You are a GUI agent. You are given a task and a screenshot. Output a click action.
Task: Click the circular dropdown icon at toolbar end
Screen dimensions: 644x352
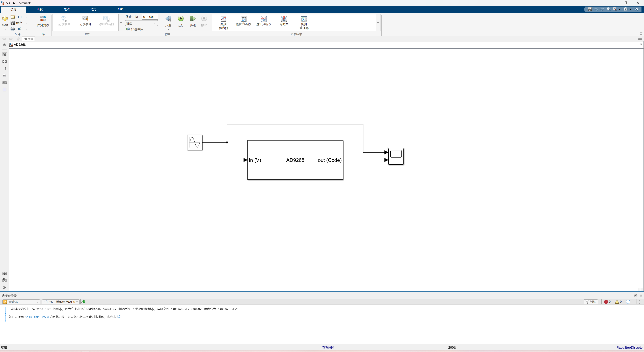tap(637, 9)
